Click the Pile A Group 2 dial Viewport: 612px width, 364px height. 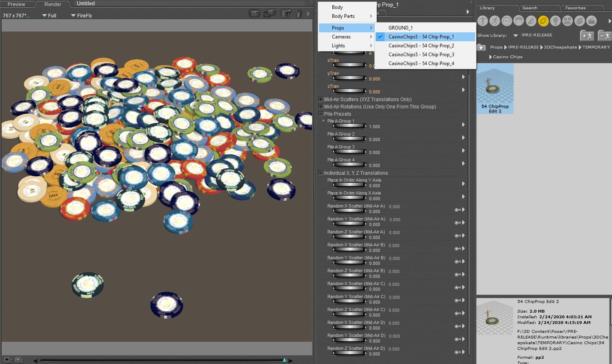(349, 139)
